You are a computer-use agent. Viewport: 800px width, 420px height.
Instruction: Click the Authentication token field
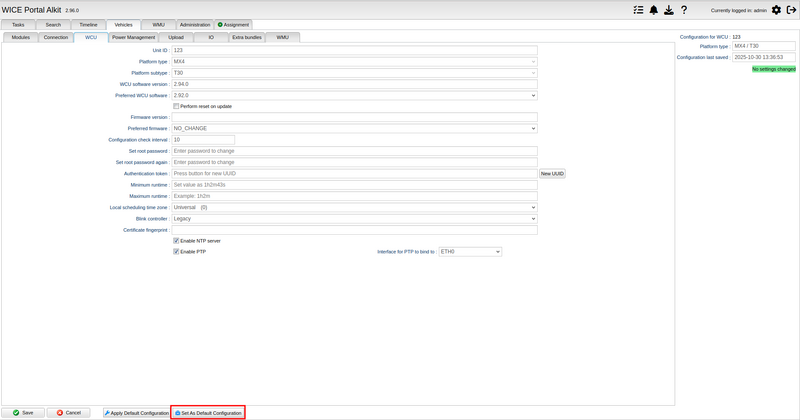click(354, 174)
